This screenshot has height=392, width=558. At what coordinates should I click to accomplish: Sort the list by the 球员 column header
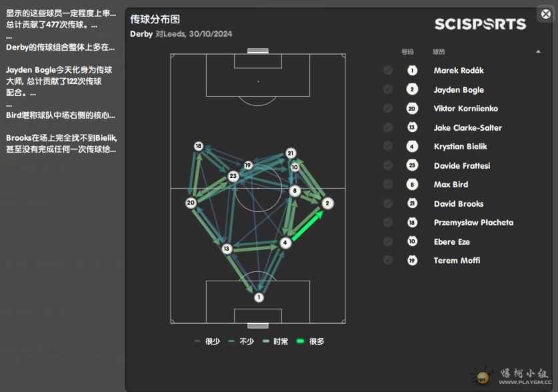(439, 52)
